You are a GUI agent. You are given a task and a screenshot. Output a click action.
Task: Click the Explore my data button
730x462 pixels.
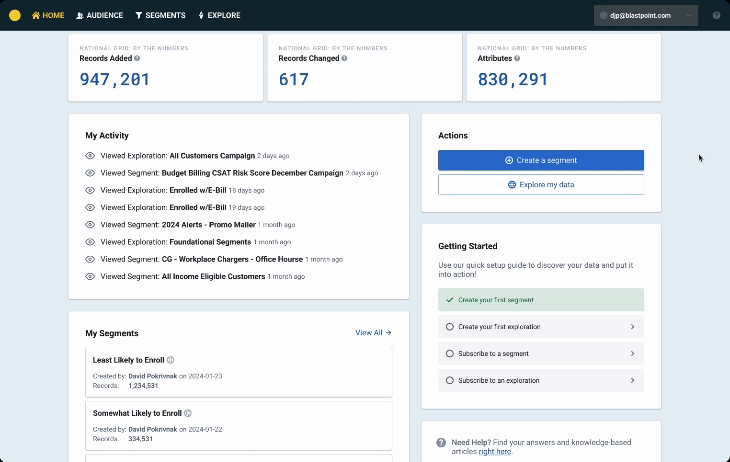pyautogui.click(x=541, y=184)
